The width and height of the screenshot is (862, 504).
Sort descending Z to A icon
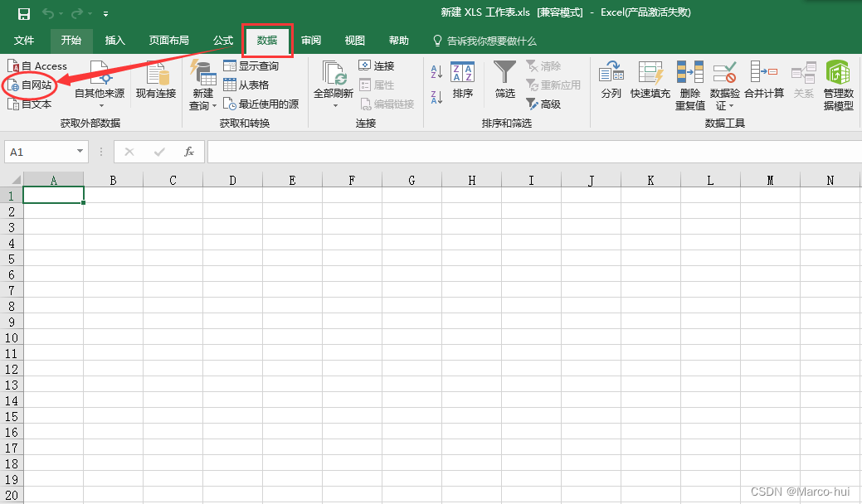pyautogui.click(x=436, y=97)
